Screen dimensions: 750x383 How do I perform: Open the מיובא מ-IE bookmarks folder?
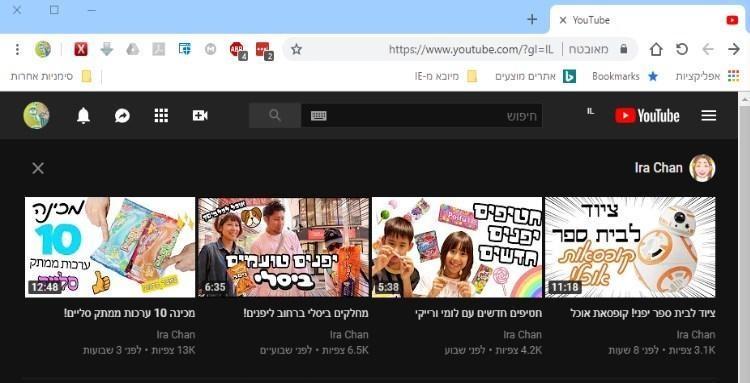[x=446, y=76]
